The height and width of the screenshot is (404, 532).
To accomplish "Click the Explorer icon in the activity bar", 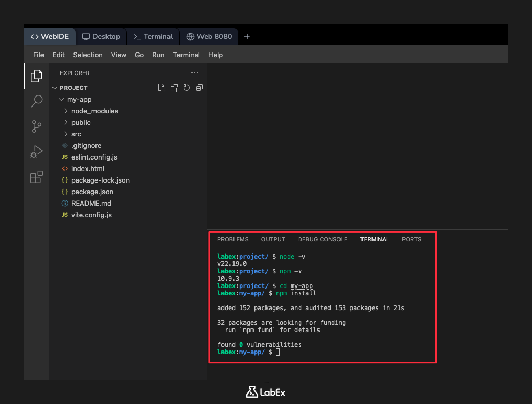I will coord(36,76).
